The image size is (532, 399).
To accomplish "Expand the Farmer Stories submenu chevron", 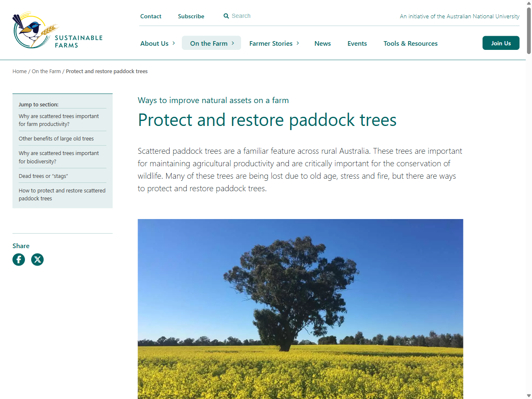I will pos(298,43).
